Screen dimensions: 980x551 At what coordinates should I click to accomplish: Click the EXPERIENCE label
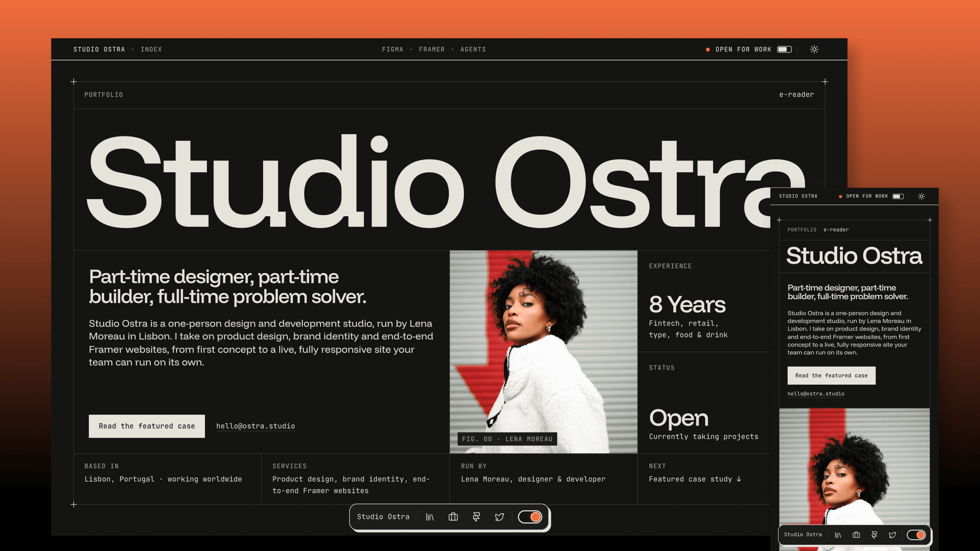pos(670,266)
